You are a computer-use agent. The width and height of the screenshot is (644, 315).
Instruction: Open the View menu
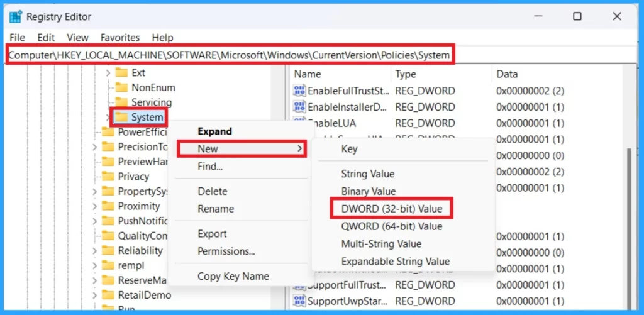point(77,38)
